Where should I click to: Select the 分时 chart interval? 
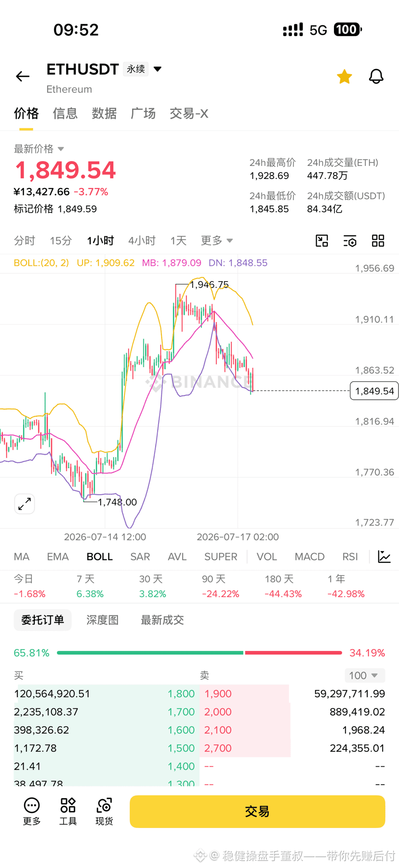(25, 241)
